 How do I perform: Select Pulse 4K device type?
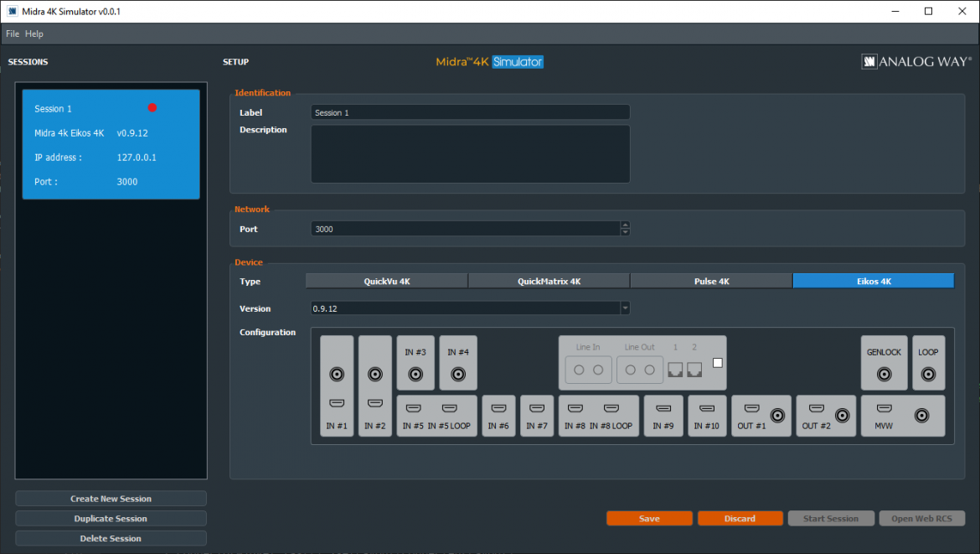point(711,282)
